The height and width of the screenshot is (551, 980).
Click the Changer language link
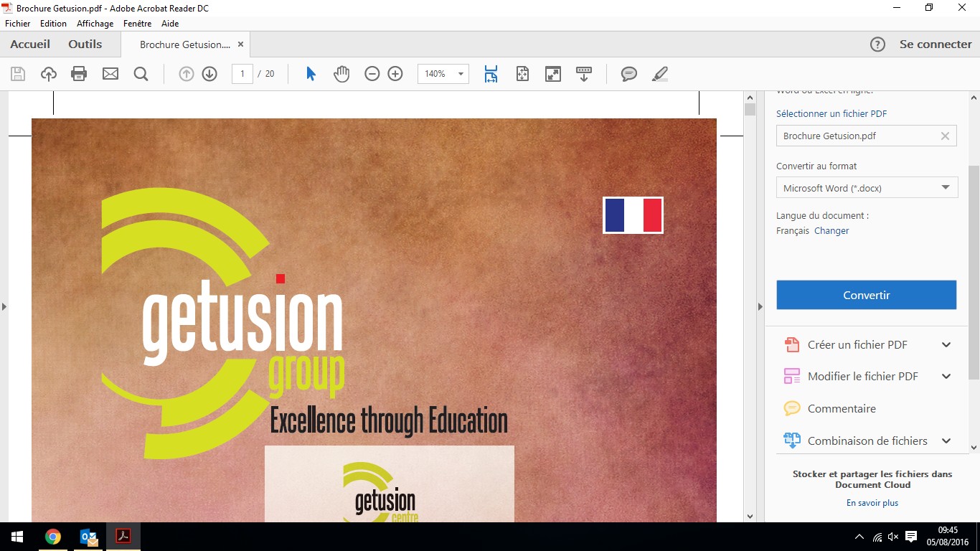pyautogui.click(x=831, y=231)
